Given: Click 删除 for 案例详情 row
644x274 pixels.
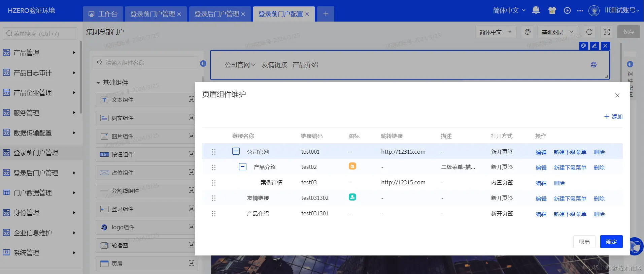Looking at the screenshot, I should pyautogui.click(x=559, y=183).
